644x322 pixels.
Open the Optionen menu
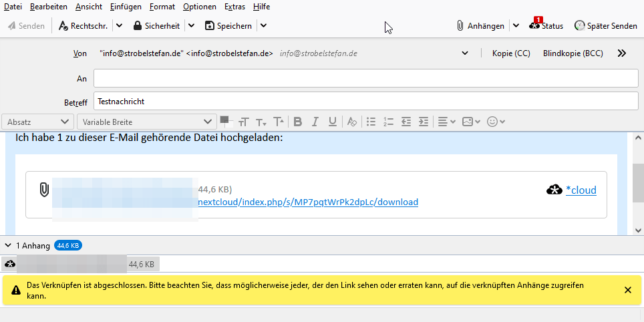point(200,7)
